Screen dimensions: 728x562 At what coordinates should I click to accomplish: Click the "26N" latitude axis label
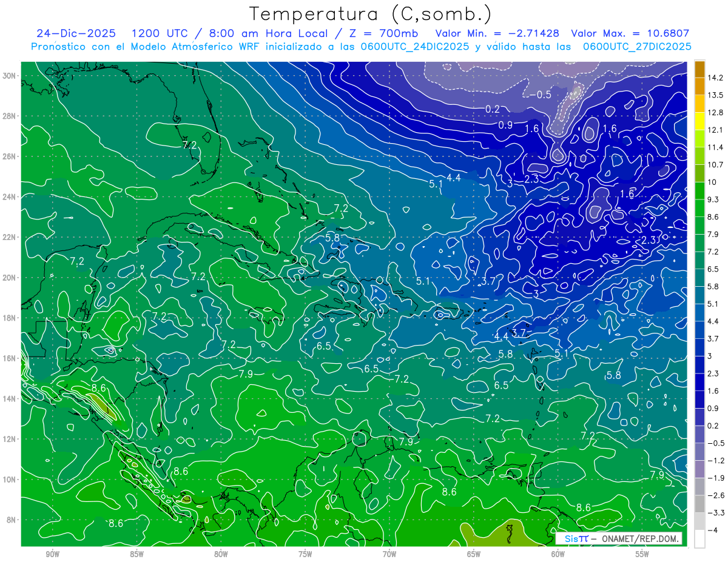tap(10, 156)
